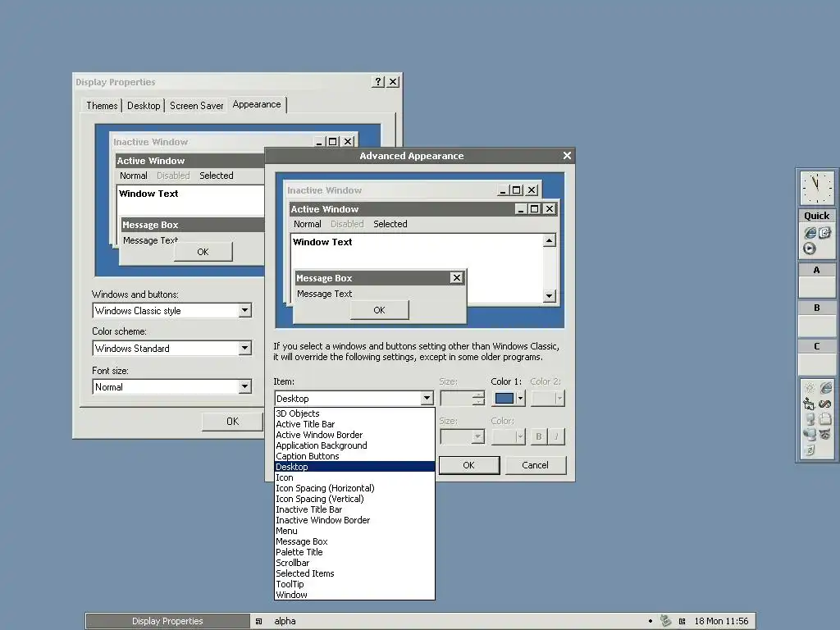Click the preview scrollbar down arrow
The height and width of the screenshot is (630, 840).
549,295
